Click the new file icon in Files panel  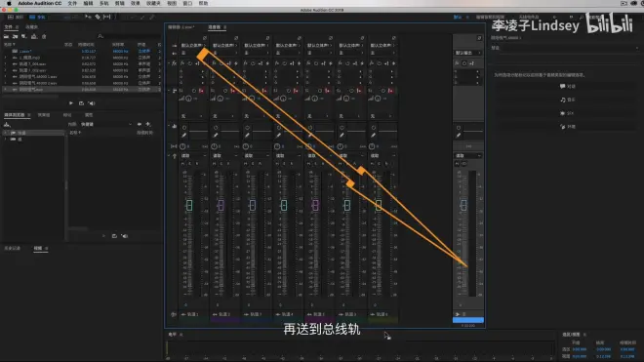(24, 36)
